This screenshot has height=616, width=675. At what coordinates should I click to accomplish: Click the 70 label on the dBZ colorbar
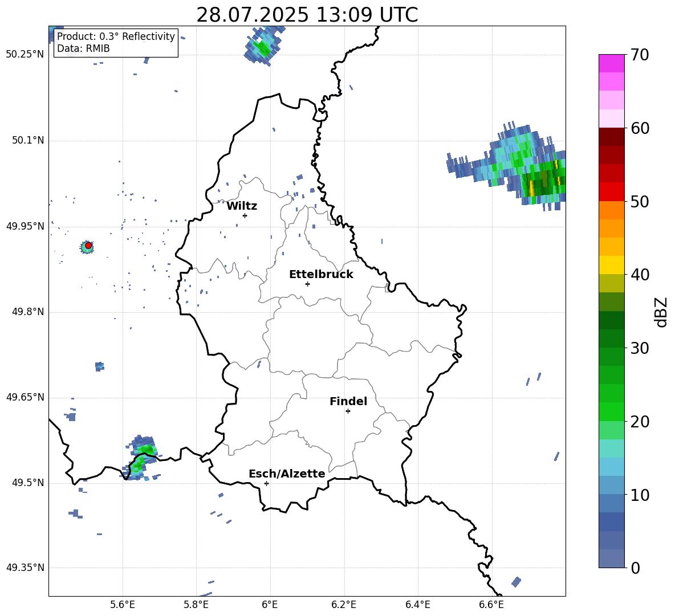click(640, 55)
